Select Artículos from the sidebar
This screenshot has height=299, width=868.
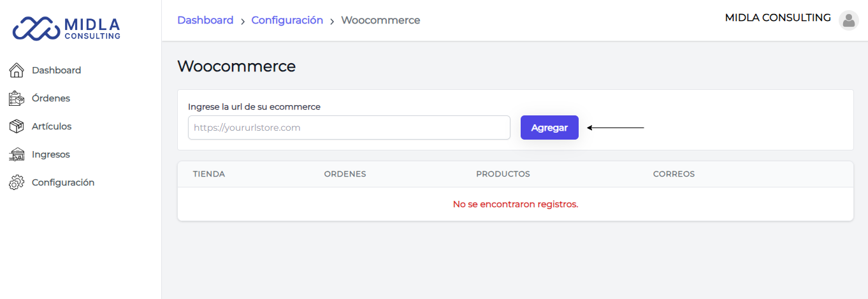click(52, 126)
